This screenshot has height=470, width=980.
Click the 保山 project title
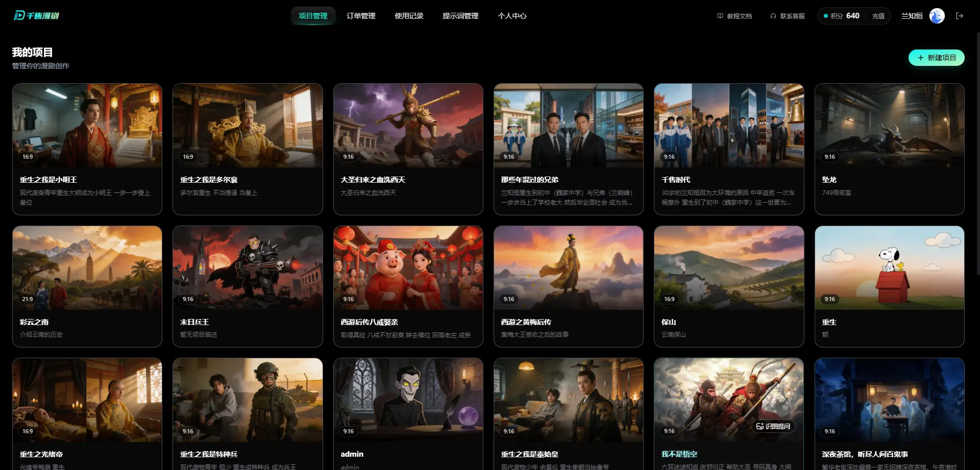[669, 322]
